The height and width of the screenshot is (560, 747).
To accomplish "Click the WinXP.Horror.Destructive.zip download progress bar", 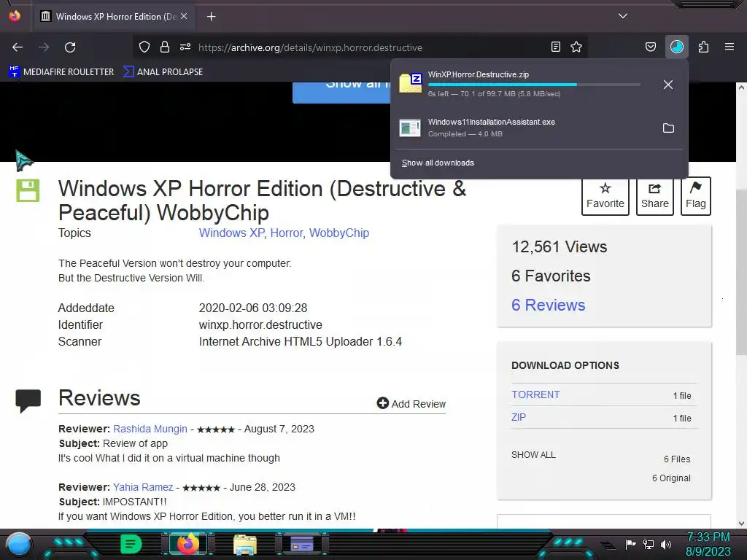I will point(533,85).
